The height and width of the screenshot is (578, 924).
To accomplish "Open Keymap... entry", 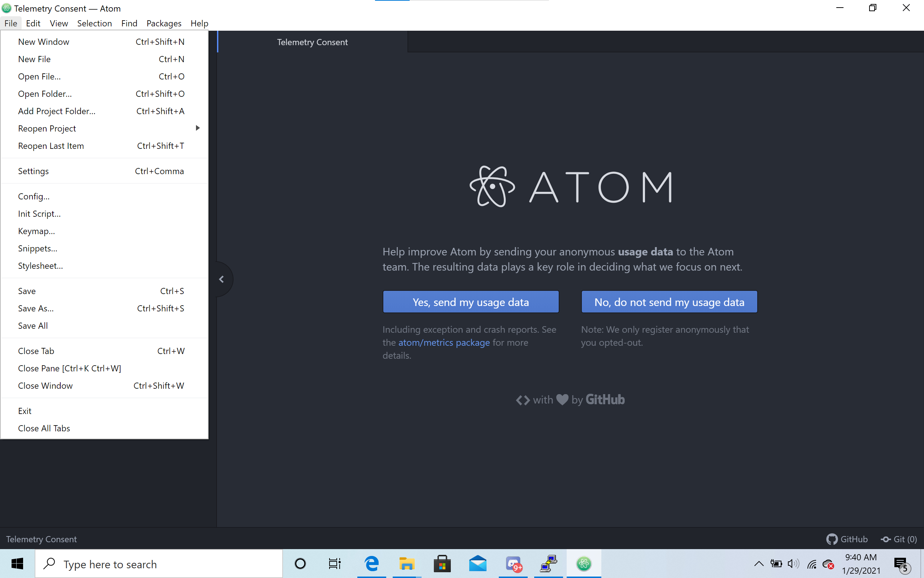I will pos(104,231).
